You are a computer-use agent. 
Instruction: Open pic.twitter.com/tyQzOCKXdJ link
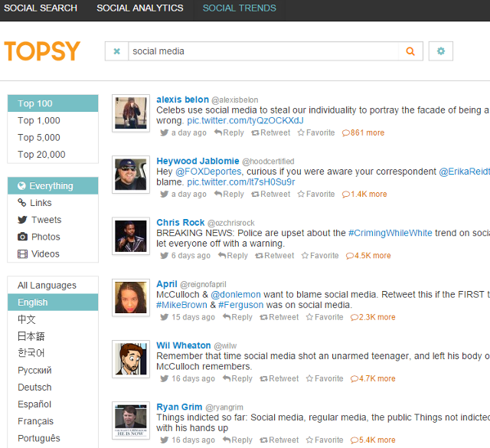[245, 121]
